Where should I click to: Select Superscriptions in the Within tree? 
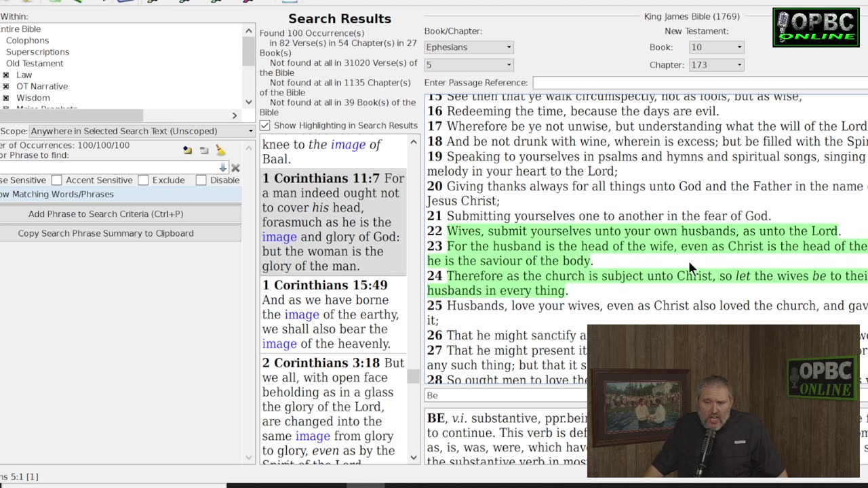37,52
